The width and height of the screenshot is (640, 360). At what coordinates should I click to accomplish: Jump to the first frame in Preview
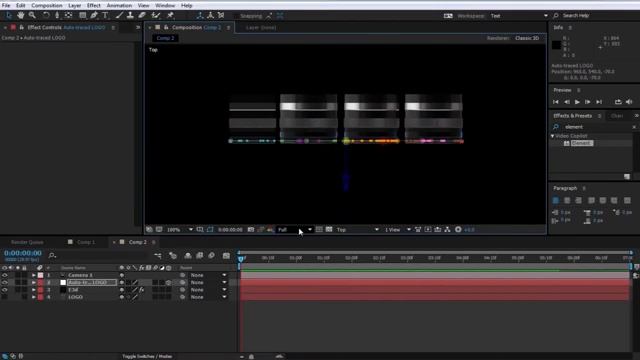[x=556, y=102]
